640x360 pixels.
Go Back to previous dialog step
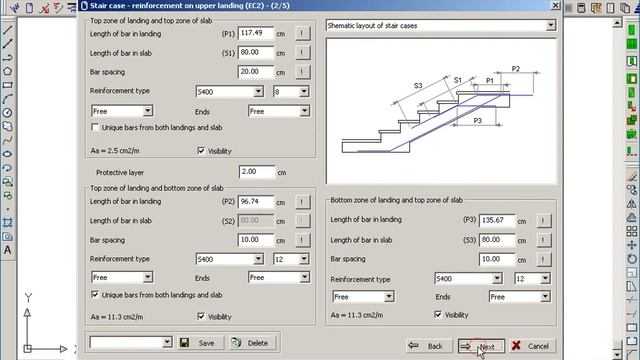click(429, 346)
